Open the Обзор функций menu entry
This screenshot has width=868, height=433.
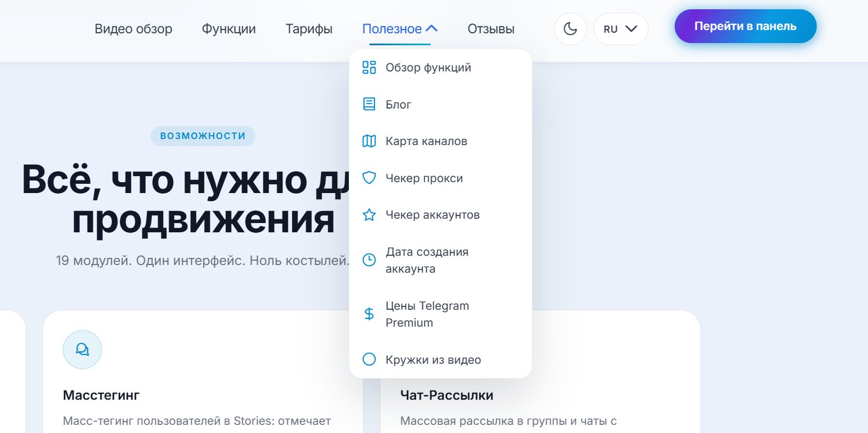click(x=440, y=68)
